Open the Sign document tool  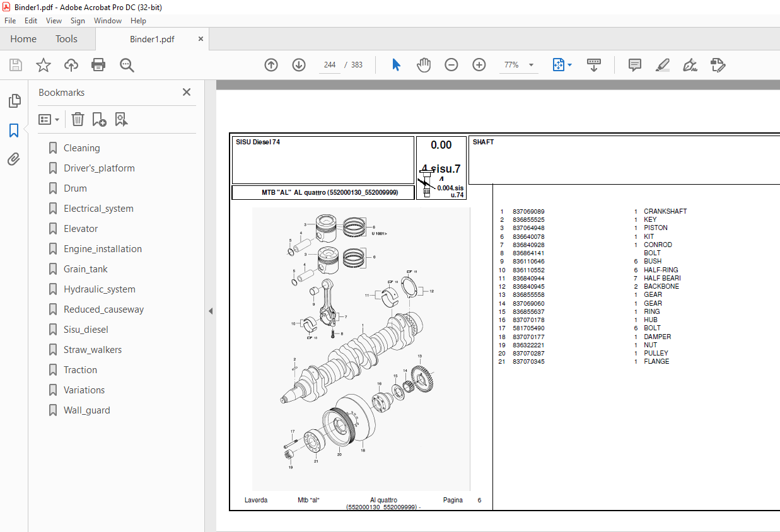(690, 65)
